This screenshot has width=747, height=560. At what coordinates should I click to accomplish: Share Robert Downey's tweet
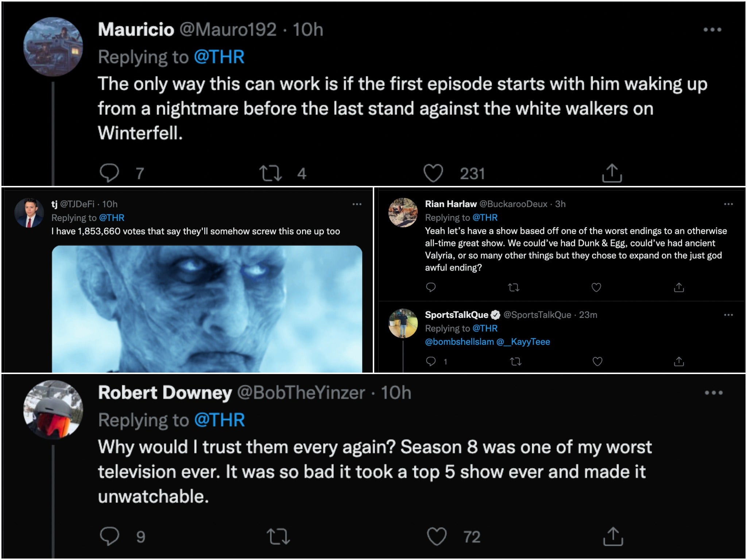click(x=613, y=536)
